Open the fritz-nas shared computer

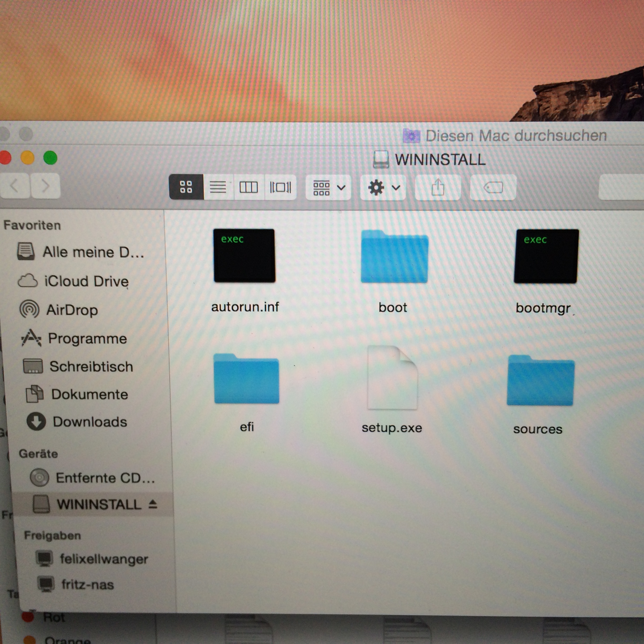click(x=87, y=585)
